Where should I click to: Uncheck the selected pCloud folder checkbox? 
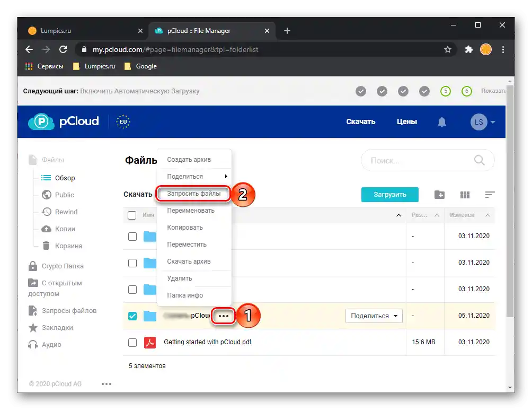coord(132,316)
